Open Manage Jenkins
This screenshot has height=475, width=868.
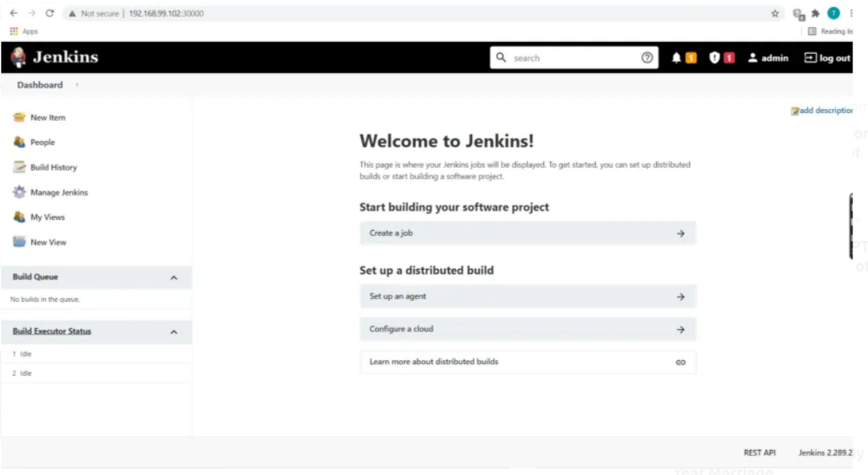(59, 192)
